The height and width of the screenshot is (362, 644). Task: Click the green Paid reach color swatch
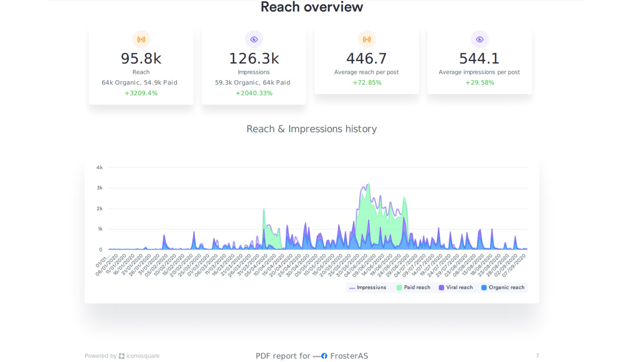click(399, 288)
